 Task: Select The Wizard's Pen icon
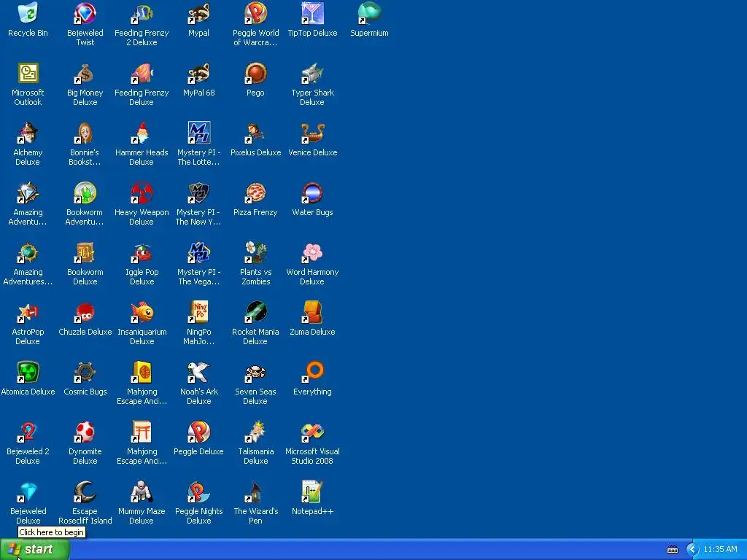(x=255, y=491)
